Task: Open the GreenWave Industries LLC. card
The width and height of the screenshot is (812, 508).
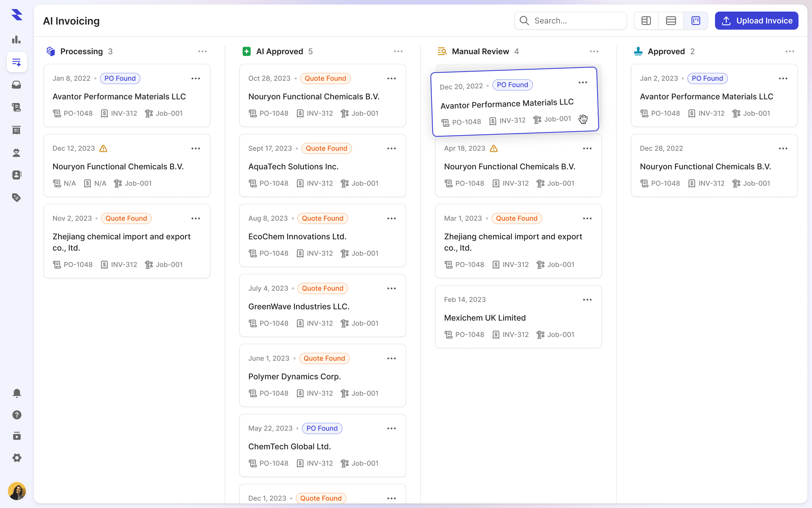Action: [323, 305]
